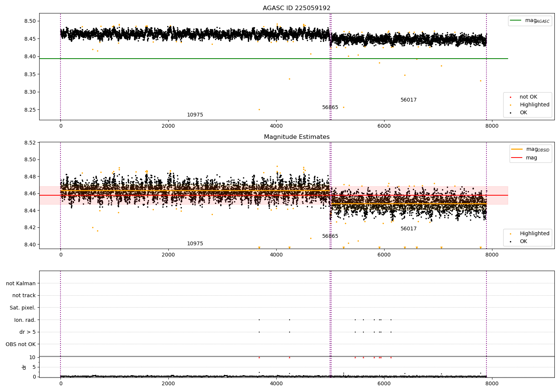This screenshot has height=392, width=560.
Task: Click "OK" in the top plot's lower legend
Action: pos(519,112)
